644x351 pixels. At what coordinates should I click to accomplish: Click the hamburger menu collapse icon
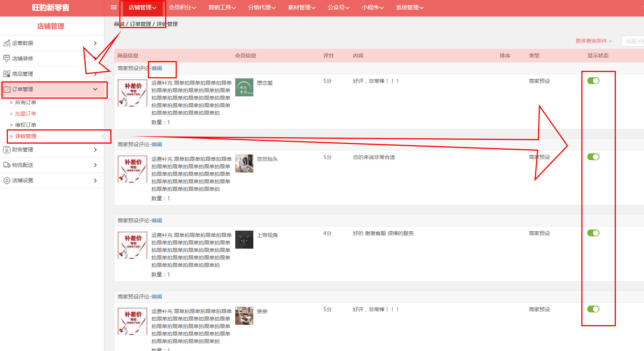pyautogui.click(x=113, y=7)
